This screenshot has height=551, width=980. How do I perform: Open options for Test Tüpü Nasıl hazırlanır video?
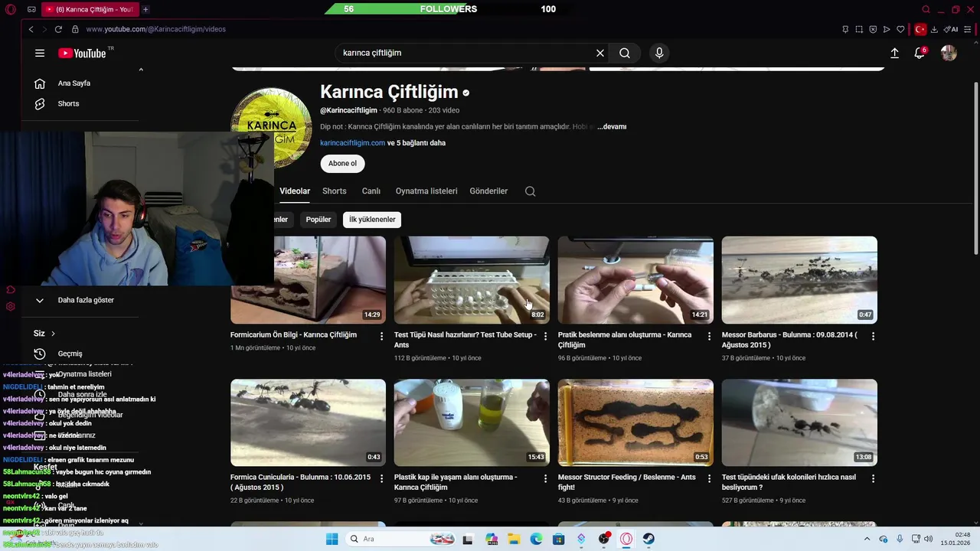[x=545, y=336]
